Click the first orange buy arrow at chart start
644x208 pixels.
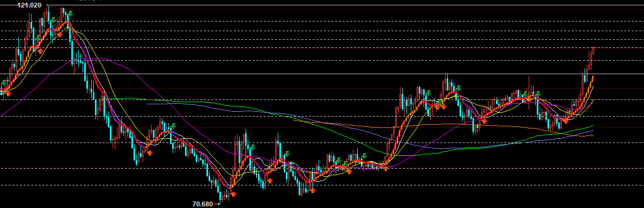coord(8,93)
